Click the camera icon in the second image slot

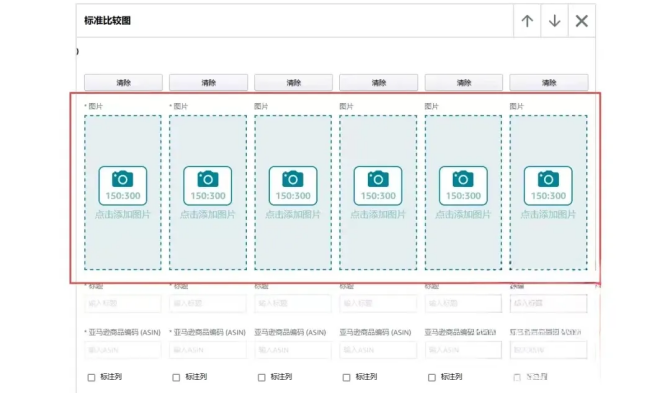pyautogui.click(x=208, y=179)
